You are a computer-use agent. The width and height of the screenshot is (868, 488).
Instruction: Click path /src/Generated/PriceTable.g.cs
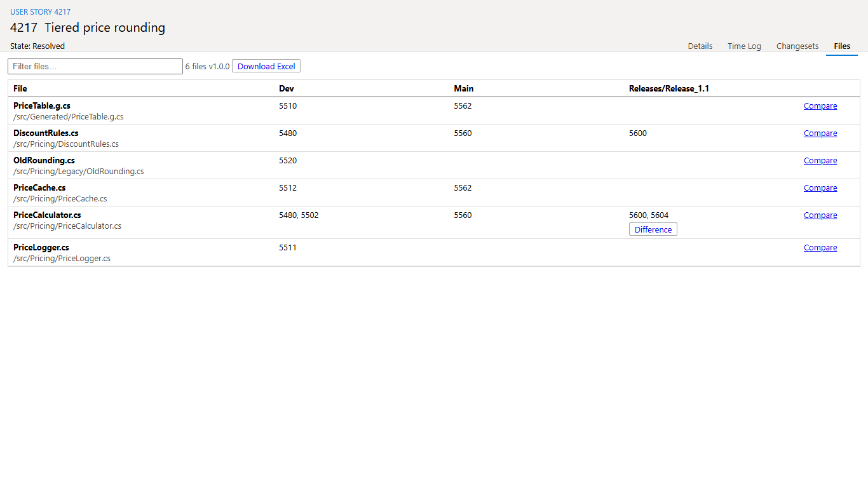point(69,117)
